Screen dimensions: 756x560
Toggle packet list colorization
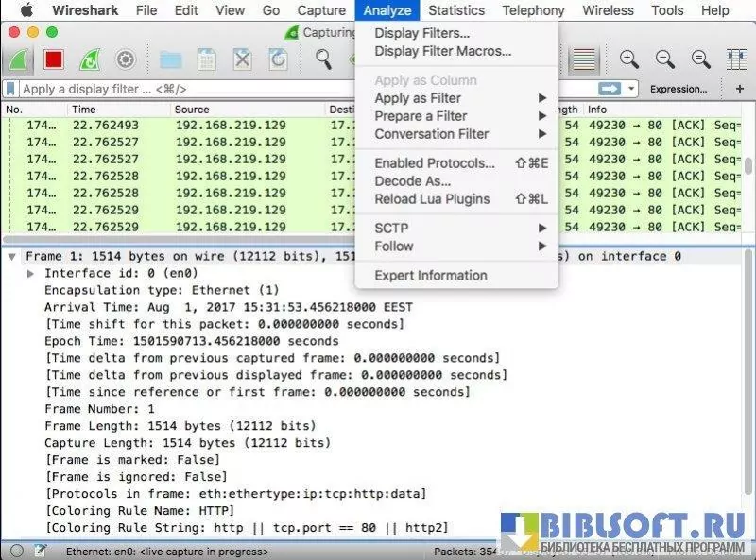(x=585, y=60)
